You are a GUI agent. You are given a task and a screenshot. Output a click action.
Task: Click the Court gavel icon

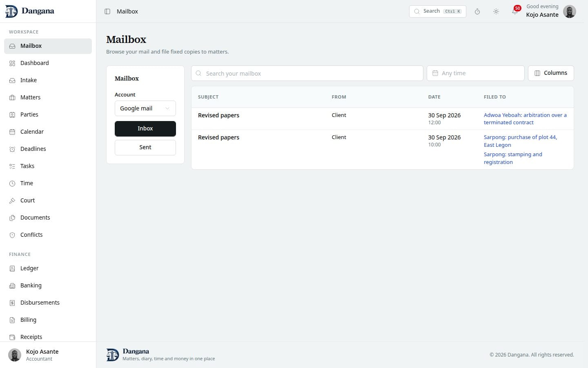pyautogui.click(x=12, y=201)
